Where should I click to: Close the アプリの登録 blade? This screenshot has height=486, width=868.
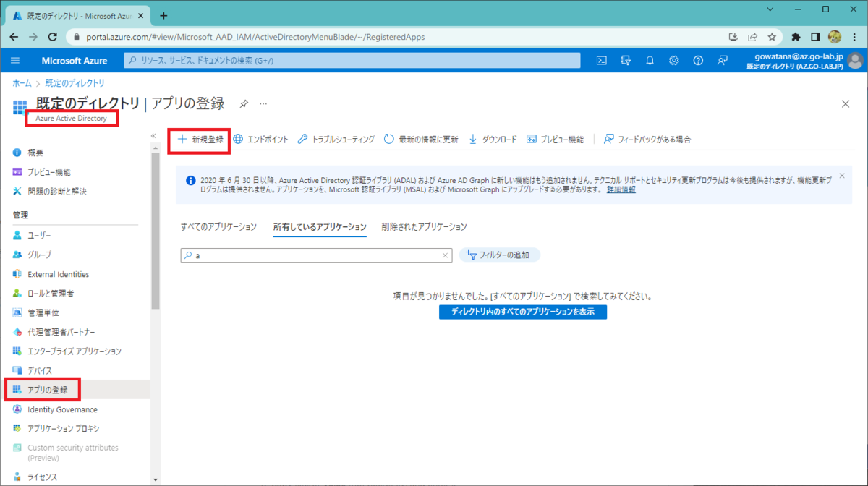pos(846,104)
